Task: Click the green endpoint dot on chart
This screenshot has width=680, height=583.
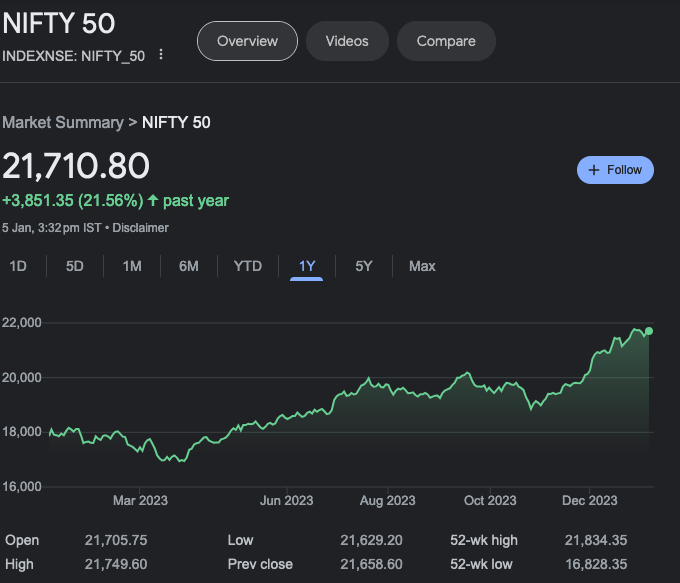Action: [649, 331]
